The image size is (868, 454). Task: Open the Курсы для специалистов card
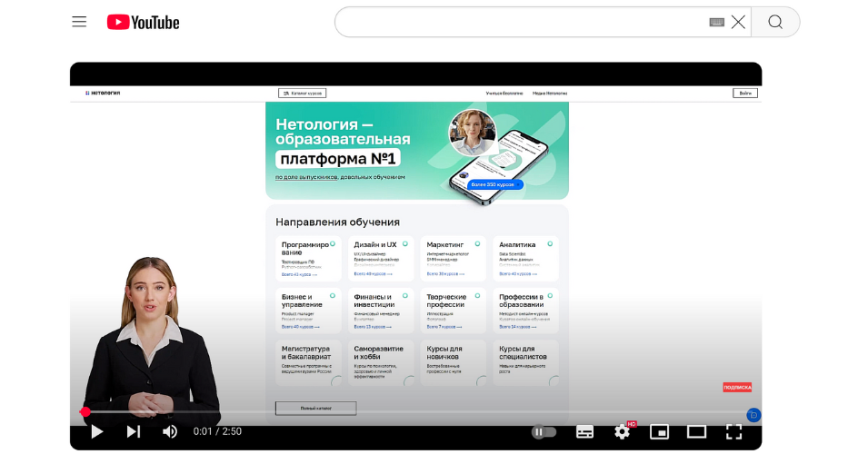(x=526, y=363)
